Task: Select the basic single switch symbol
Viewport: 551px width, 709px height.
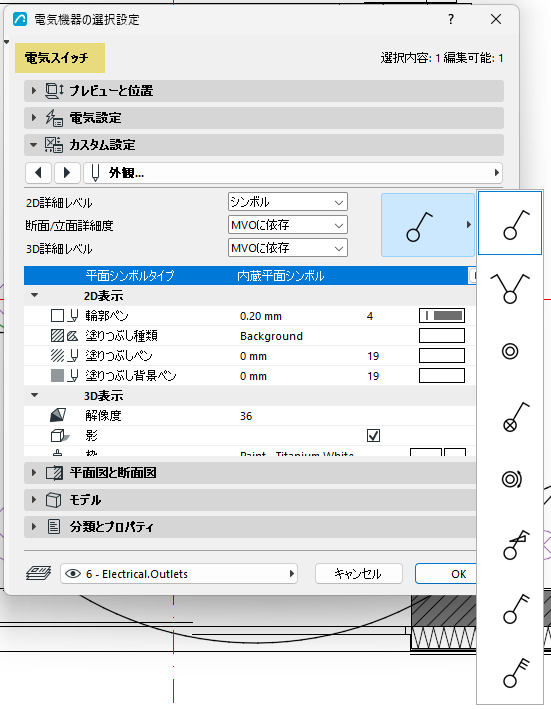Action: [510, 223]
